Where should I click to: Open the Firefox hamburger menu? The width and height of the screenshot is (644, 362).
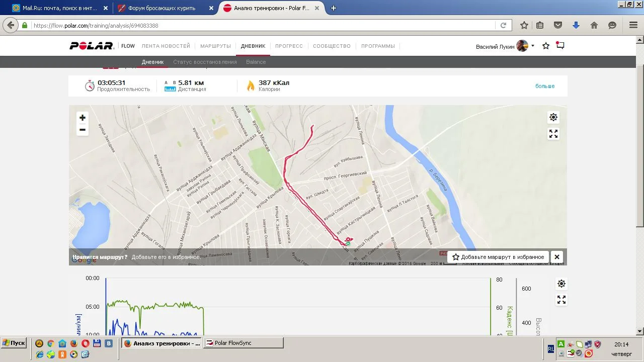tap(633, 25)
